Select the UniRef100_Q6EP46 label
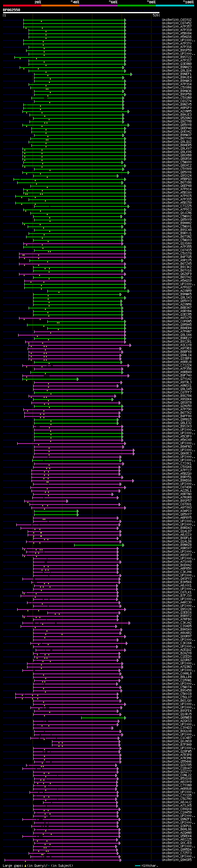 click(x=177, y=128)
